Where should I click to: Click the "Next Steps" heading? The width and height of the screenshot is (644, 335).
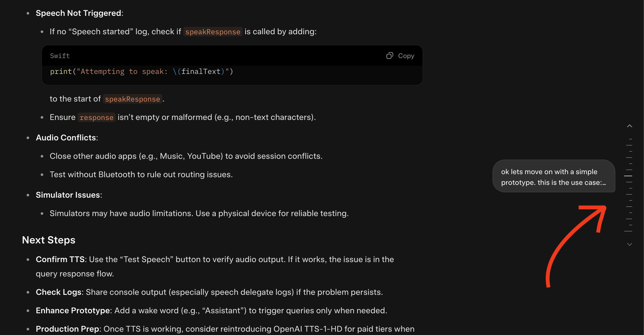tap(49, 240)
